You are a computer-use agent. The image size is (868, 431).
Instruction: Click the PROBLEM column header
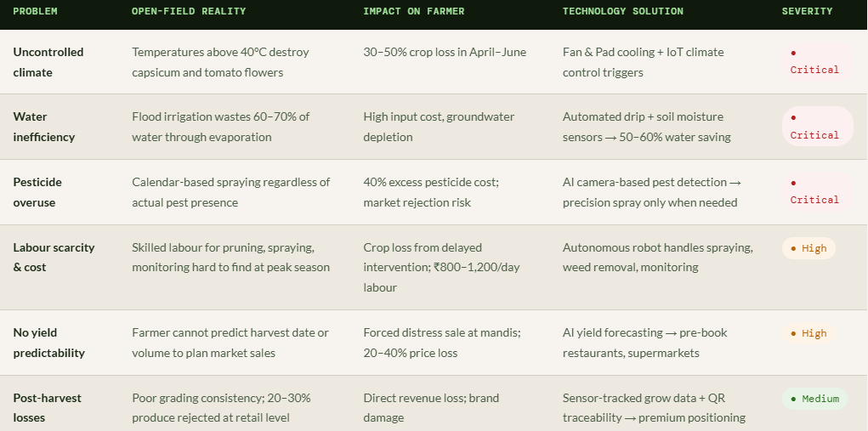pos(36,11)
